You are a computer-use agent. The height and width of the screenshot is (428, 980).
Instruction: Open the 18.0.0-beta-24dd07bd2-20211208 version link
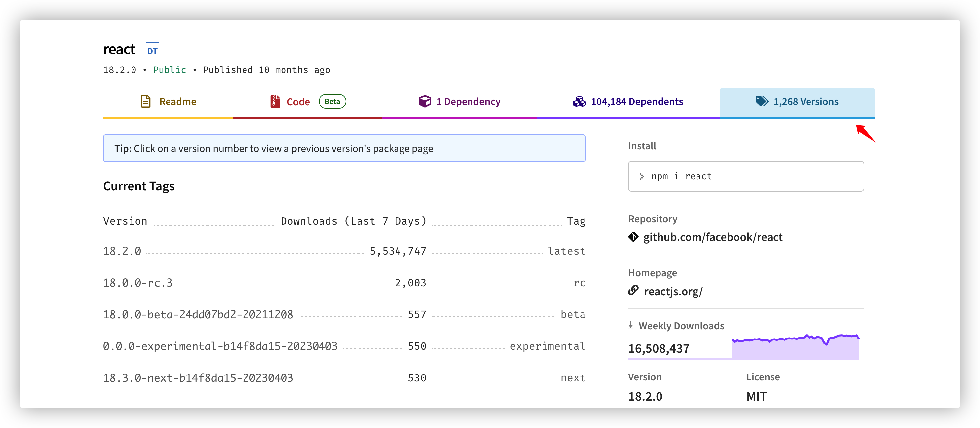coord(198,315)
